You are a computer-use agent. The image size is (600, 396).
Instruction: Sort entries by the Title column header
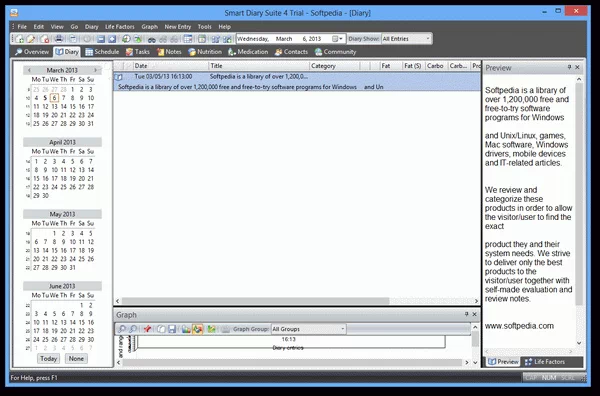(259, 66)
